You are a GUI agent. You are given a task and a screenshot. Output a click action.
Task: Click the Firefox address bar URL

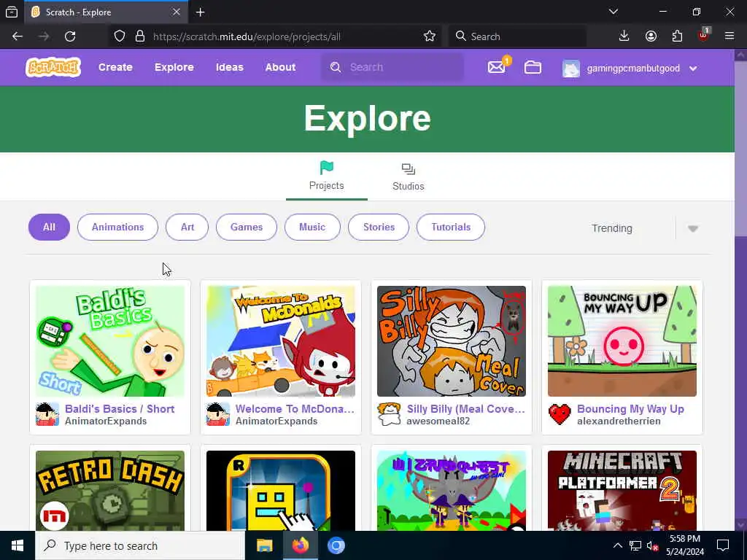(x=247, y=36)
